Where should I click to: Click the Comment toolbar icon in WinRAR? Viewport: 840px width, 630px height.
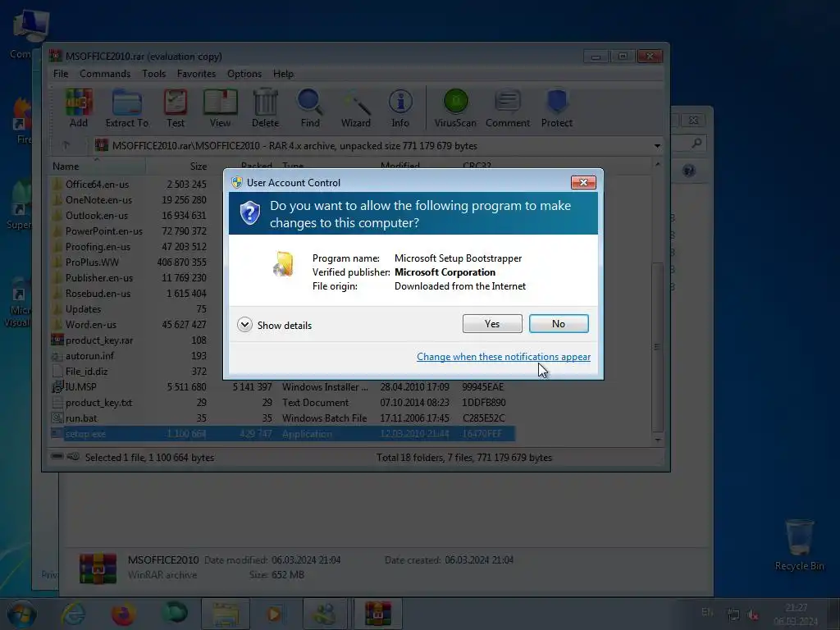[x=508, y=109]
